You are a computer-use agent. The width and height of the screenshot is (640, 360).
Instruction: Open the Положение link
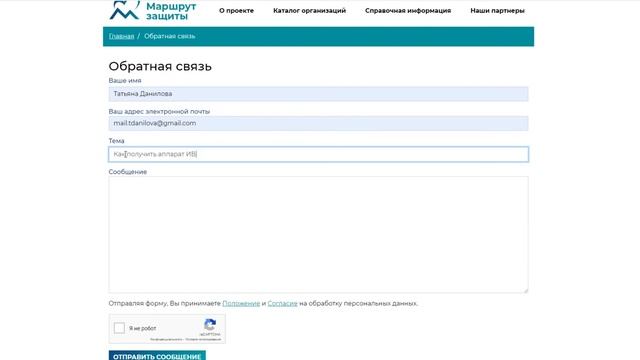point(241,303)
